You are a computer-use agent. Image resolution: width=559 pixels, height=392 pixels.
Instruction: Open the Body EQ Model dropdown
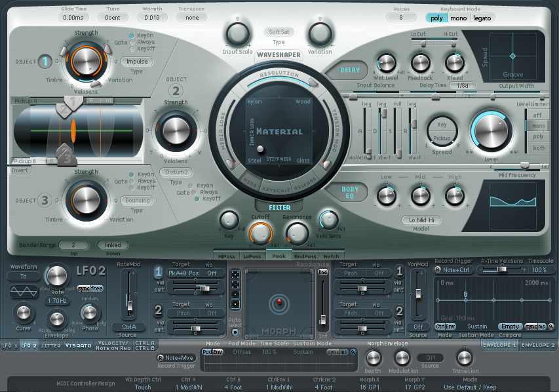point(420,220)
